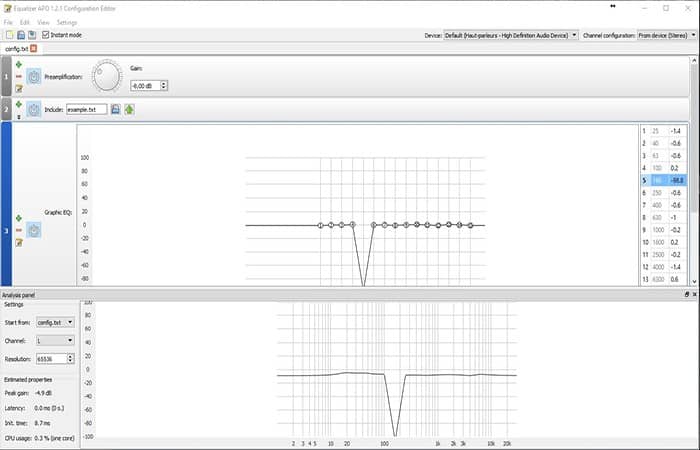The height and width of the screenshot is (450, 700).
Task: Toggle power button for Graphic EQ filter
Action: 34,230
